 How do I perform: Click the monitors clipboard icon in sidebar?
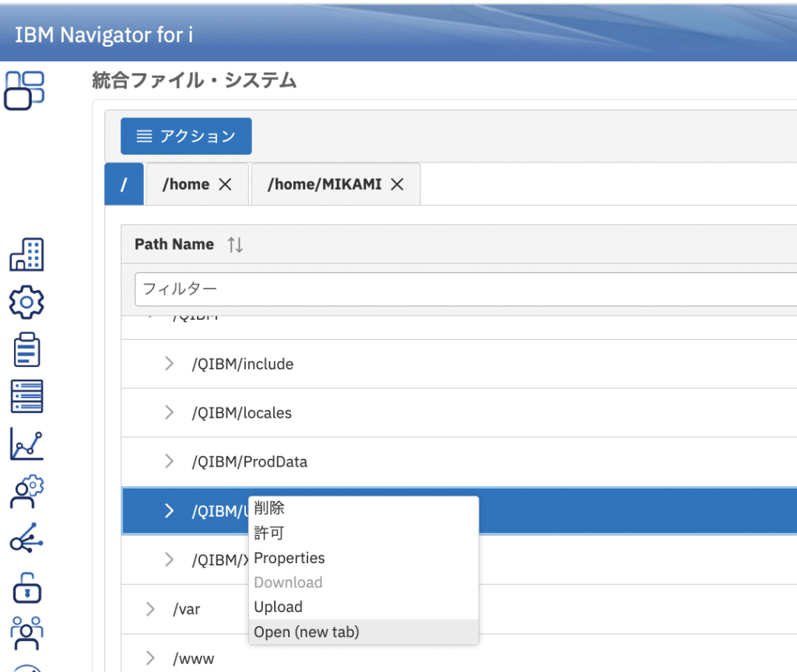pyautogui.click(x=26, y=348)
